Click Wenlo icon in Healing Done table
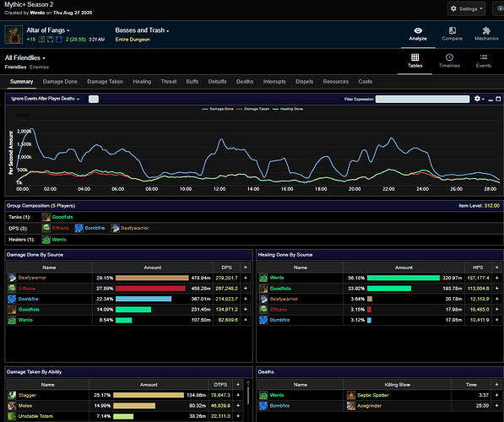 click(x=263, y=278)
